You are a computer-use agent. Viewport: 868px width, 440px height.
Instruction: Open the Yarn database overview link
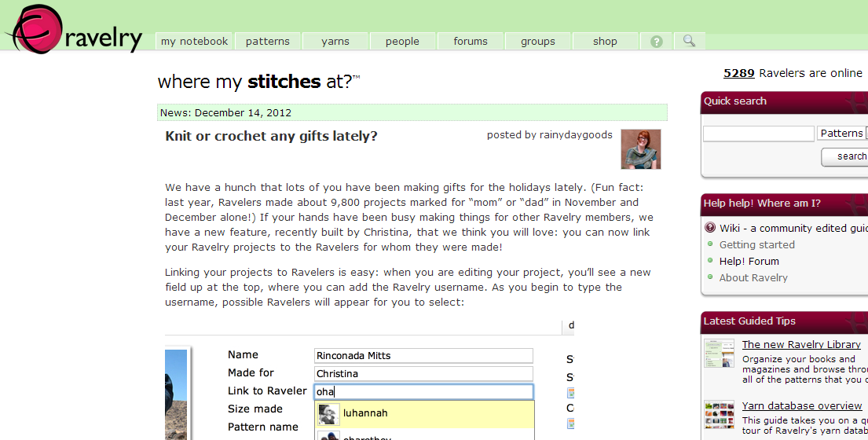(x=801, y=405)
